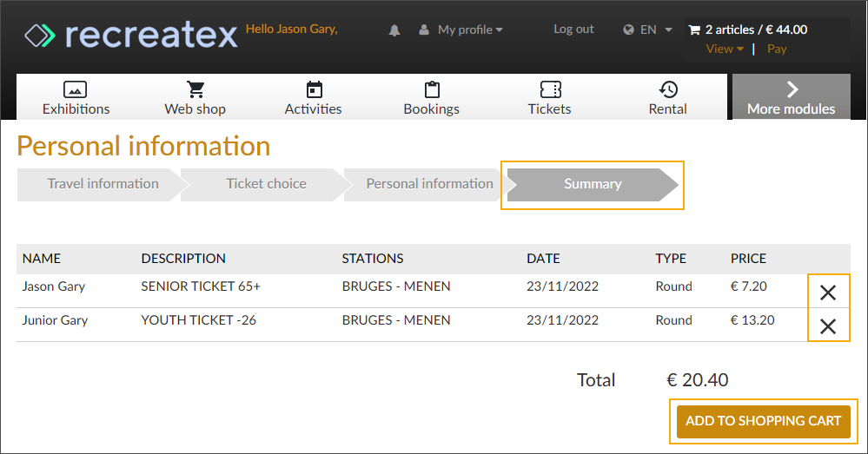This screenshot has height=454, width=868.
Task: Expand the cart View dropdown
Action: (x=725, y=49)
